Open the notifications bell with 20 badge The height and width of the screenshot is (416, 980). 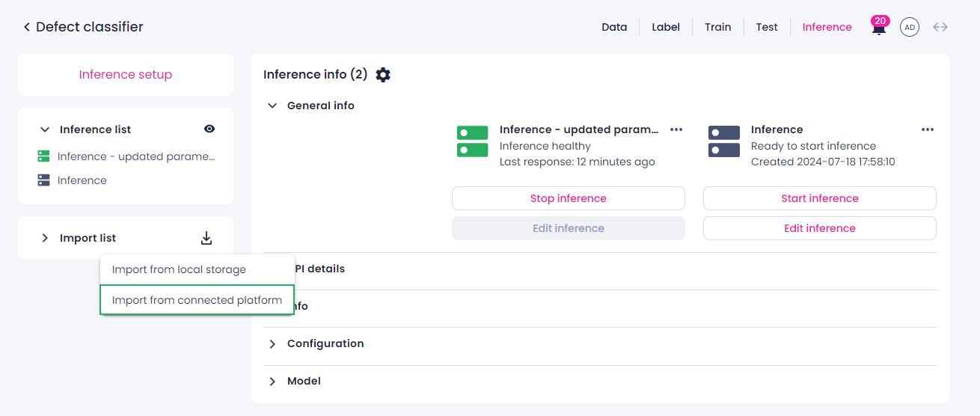point(879,26)
